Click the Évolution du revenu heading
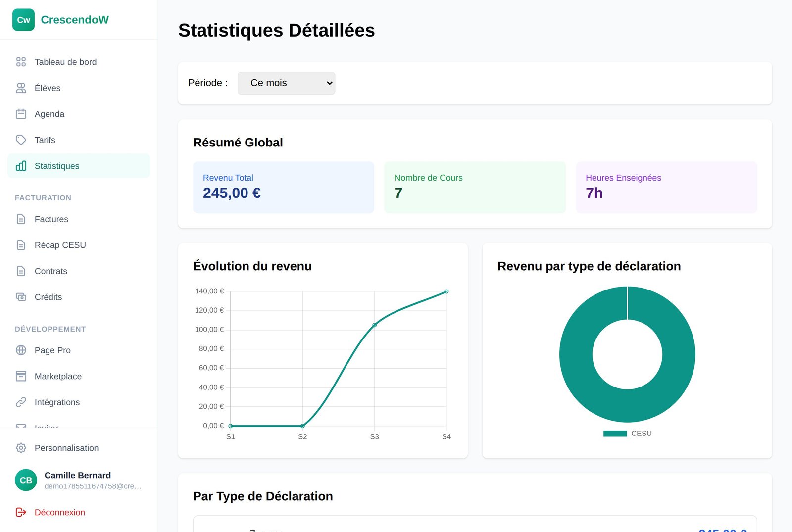This screenshot has width=792, height=532. click(252, 266)
